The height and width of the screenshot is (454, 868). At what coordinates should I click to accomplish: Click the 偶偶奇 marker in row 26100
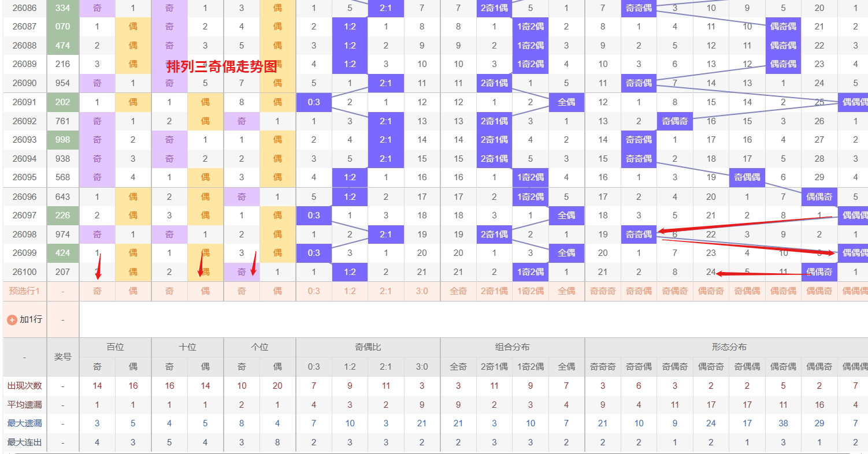[819, 272]
